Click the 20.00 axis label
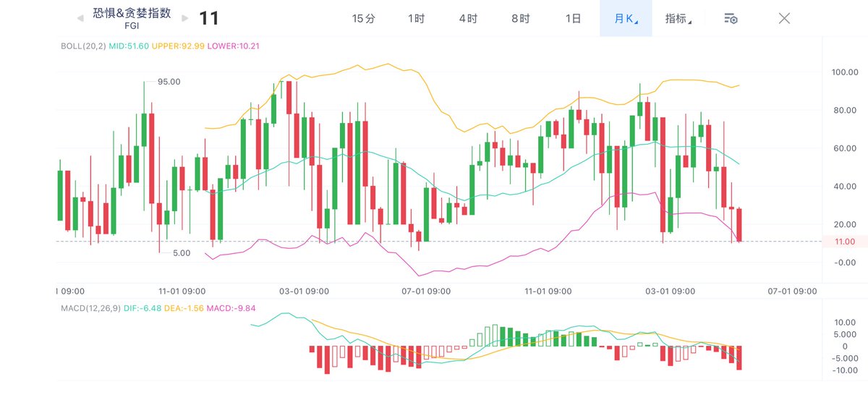 (846, 224)
